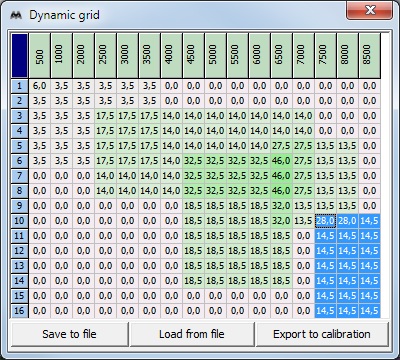Viewport: 400px width, 360px height.
Task: Click 27,5 in row 5 under 7000
Action: pos(304,146)
